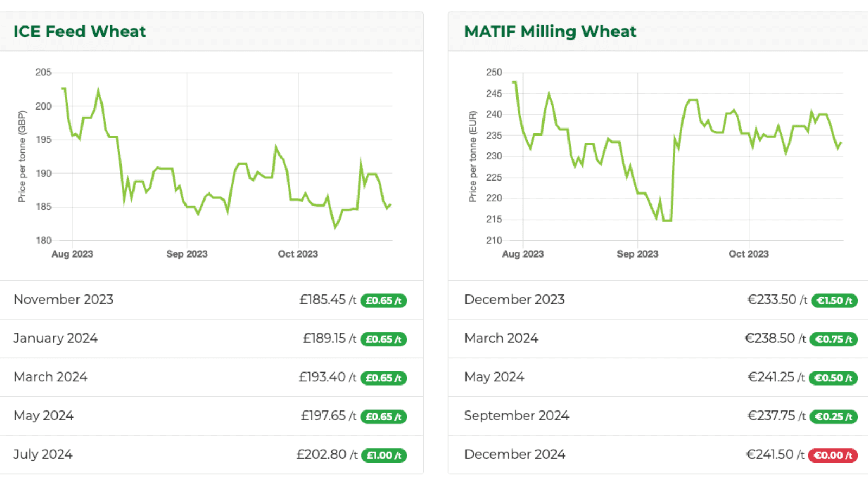
Task: Click the £193.40 /t price
Action: tap(327, 377)
